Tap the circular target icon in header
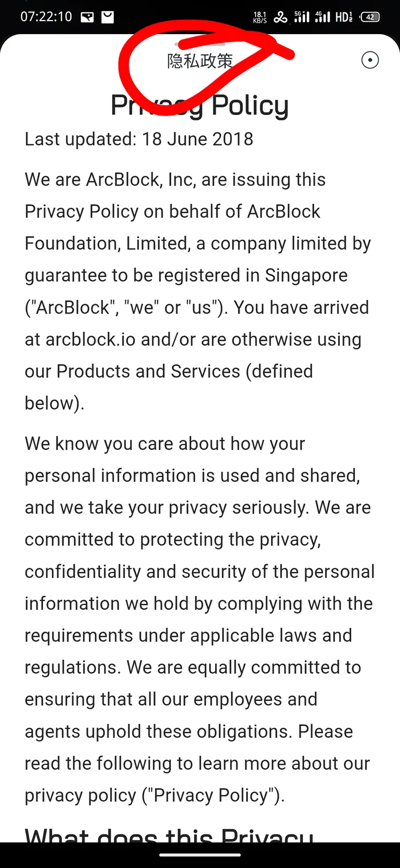This screenshot has width=400, height=868. [370, 60]
